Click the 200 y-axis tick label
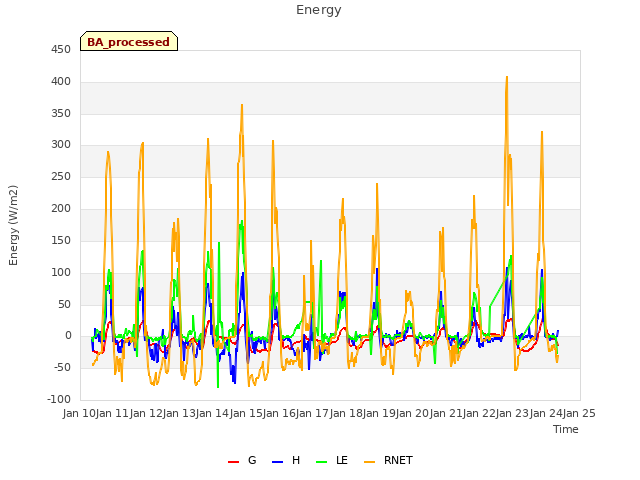Viewport: 640px width, 480px height. click(61, 209)
